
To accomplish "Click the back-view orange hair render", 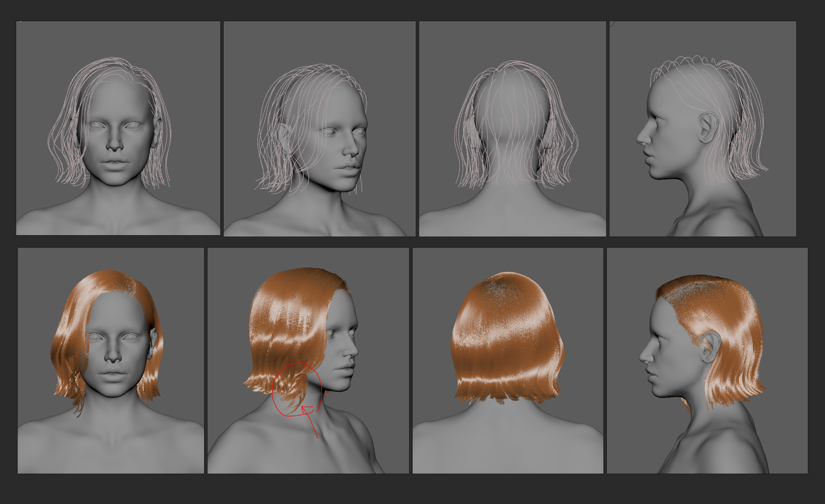I will (x=507, y=360).
